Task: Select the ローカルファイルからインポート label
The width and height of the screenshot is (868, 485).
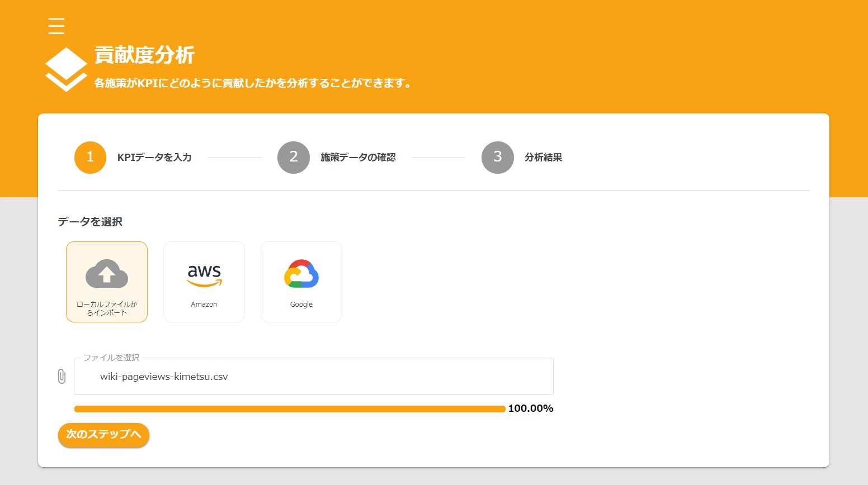Action: point(107,308)
